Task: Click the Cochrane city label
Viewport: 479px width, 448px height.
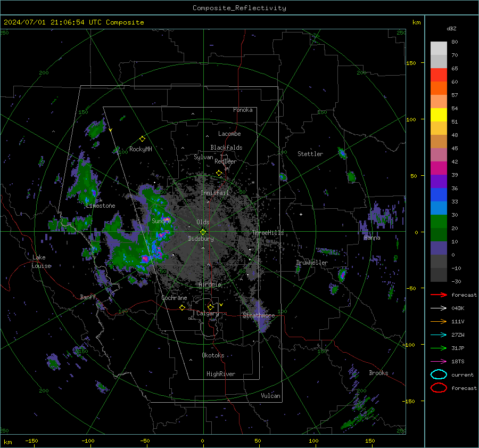Action: [x=174, y=298]
